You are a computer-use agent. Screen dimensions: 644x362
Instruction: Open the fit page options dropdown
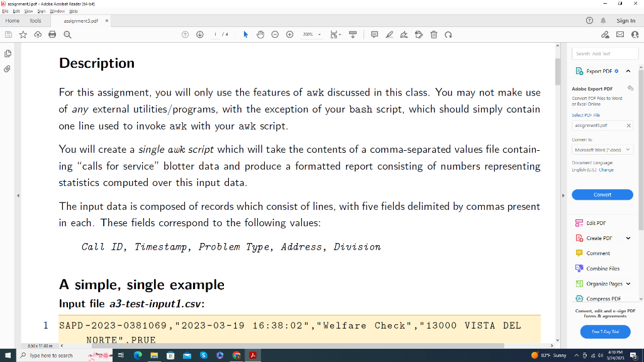tap(336, 35)
